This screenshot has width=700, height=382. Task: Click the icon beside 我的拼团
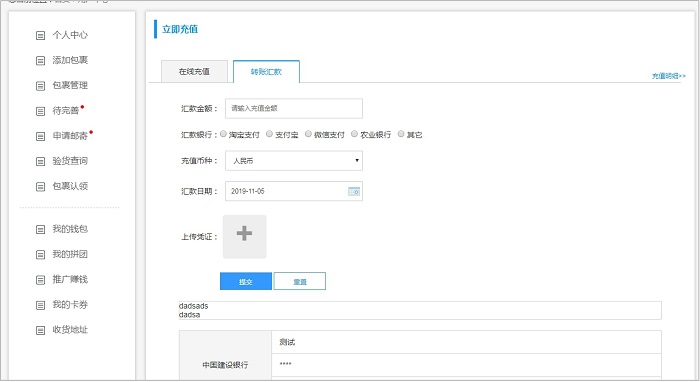coord(40,254)
